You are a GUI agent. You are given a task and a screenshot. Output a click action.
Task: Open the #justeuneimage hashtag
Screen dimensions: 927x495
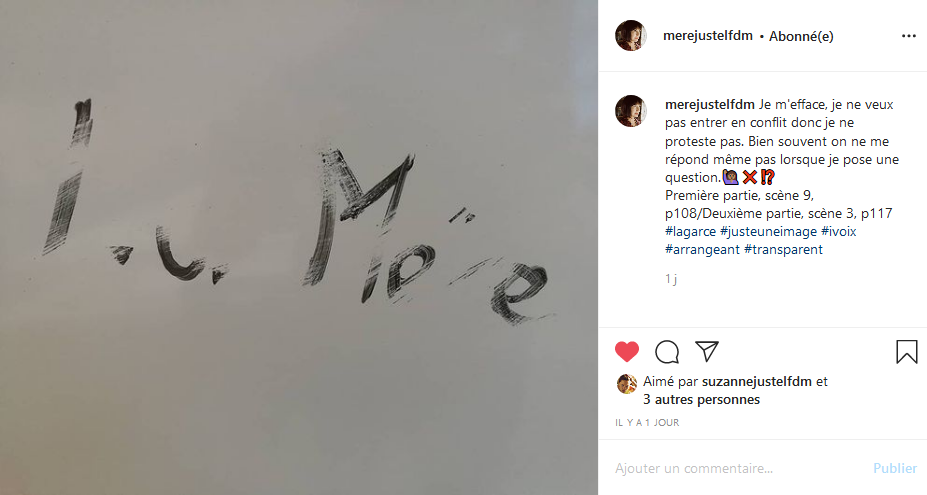[x=768, y=232]
